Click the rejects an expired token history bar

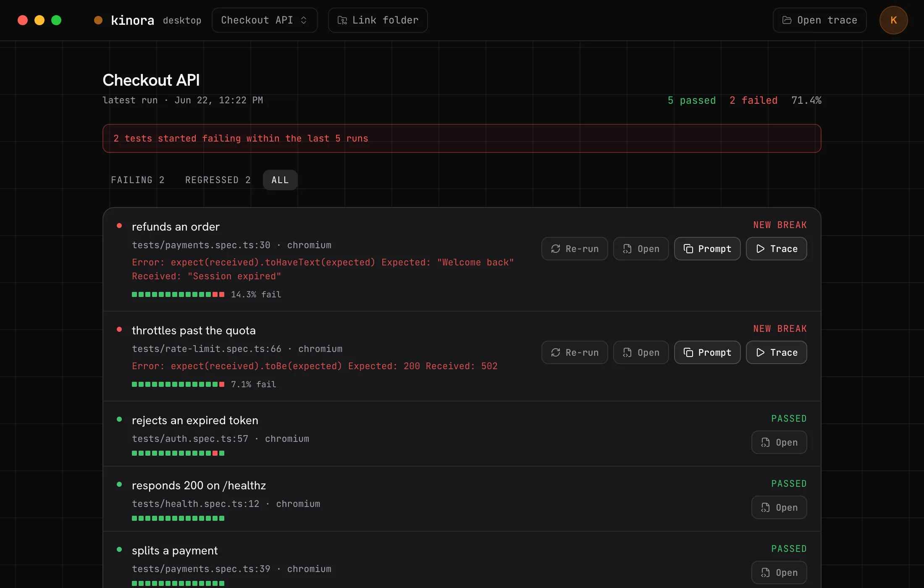[178, 453]
